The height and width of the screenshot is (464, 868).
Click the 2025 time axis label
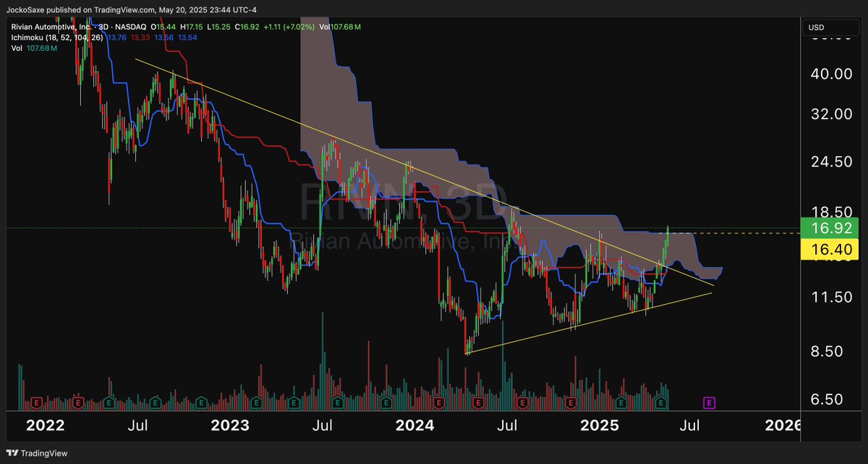(600, 425)
